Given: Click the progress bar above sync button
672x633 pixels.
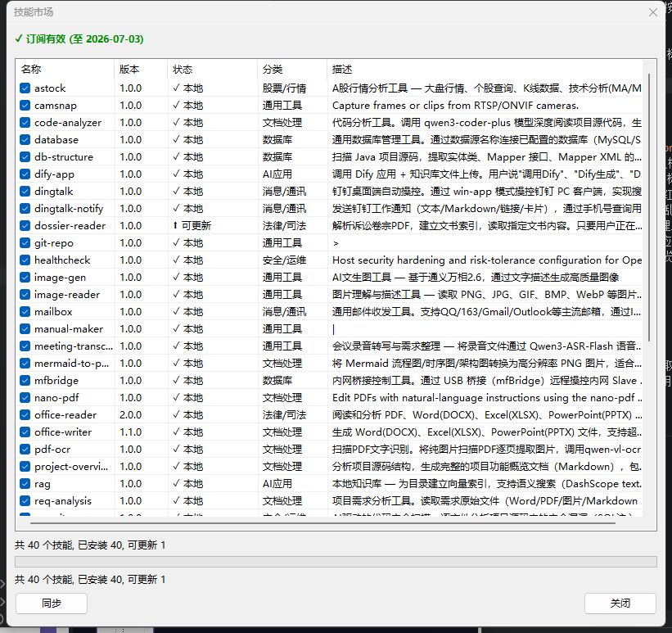Looking at the screenshot, I should (336, 562).
